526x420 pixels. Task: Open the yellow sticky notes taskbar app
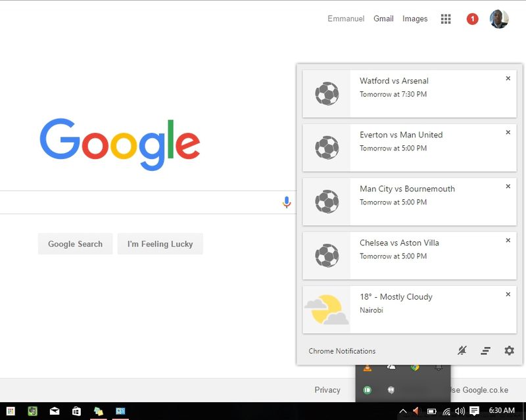pos(98,411)
